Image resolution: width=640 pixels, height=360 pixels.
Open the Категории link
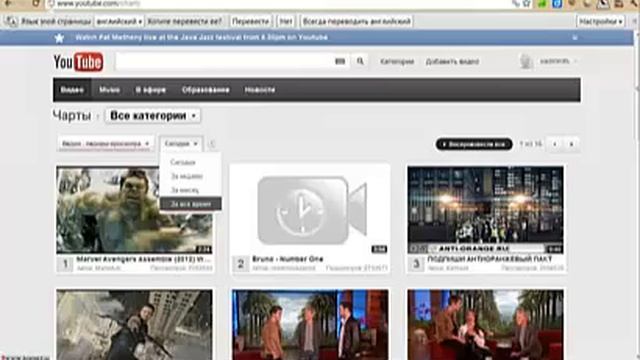coord(397,62)
